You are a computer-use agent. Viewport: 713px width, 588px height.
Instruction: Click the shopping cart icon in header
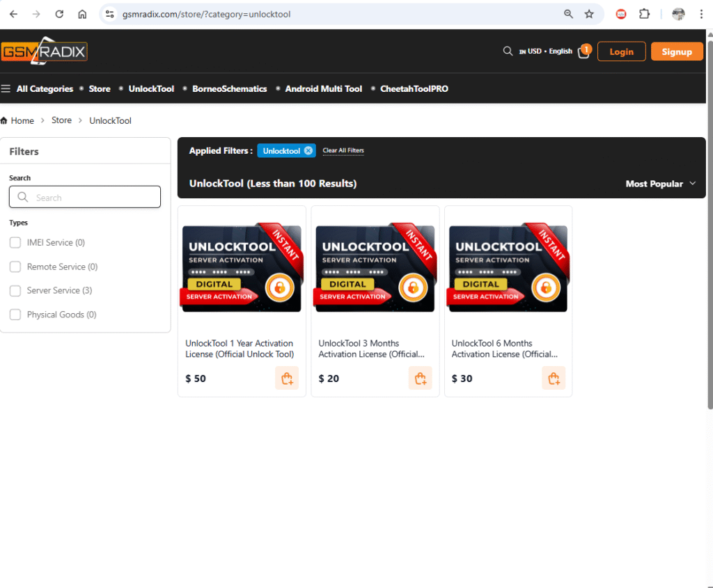click(583, 52)
